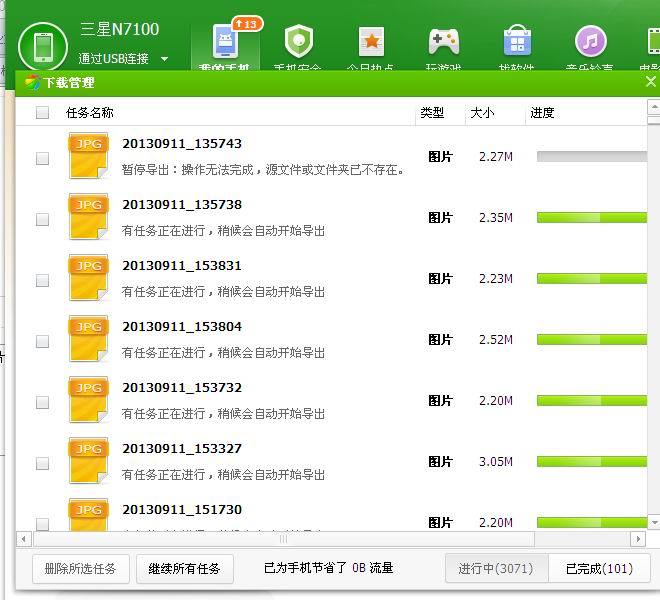Click progress bar of 20130911_153831
The width and height of the screenshot is (660, 600).
tap(592, 279)
